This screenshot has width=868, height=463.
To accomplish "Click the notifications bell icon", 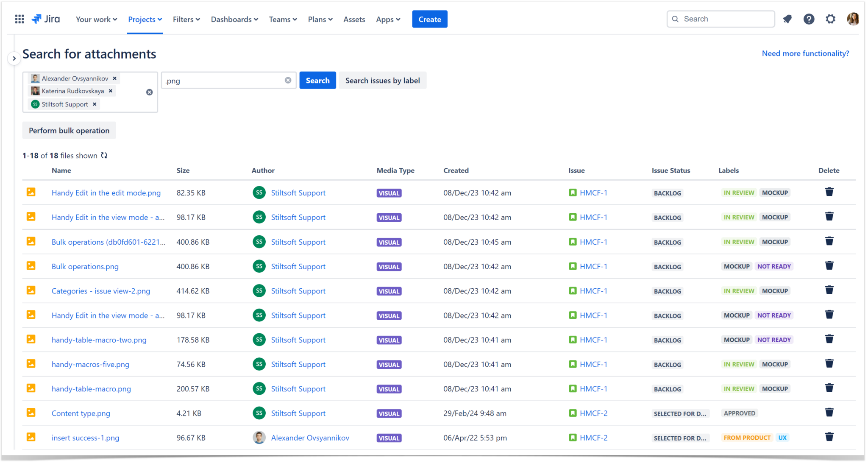I will [x=787, y=19].
